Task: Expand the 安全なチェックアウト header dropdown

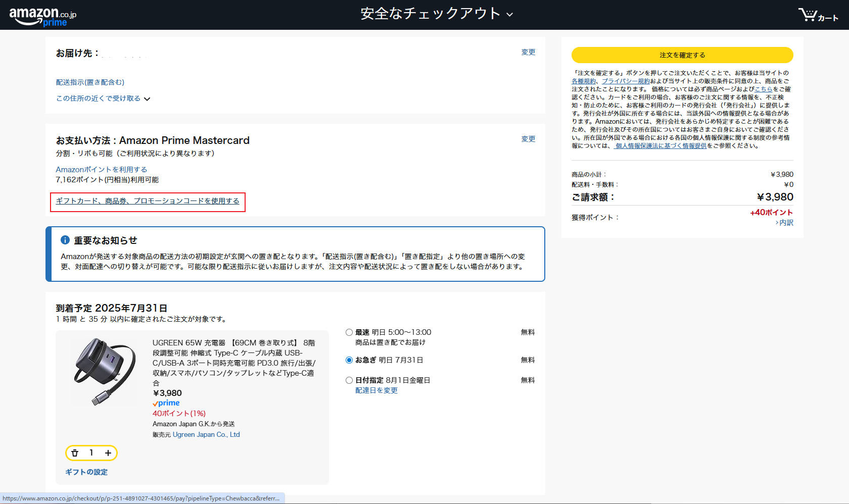Action: [437, 14]
